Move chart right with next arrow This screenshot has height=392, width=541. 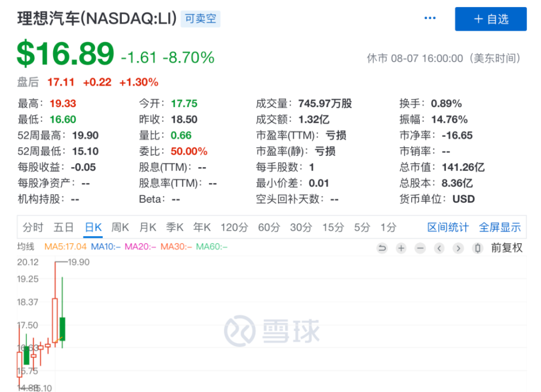point(458,248)
